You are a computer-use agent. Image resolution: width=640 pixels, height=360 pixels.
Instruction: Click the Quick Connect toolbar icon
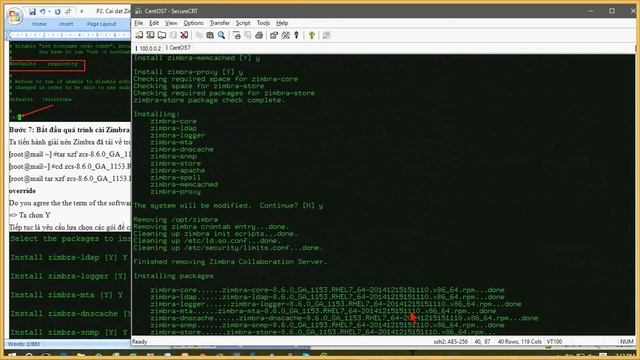151,35
